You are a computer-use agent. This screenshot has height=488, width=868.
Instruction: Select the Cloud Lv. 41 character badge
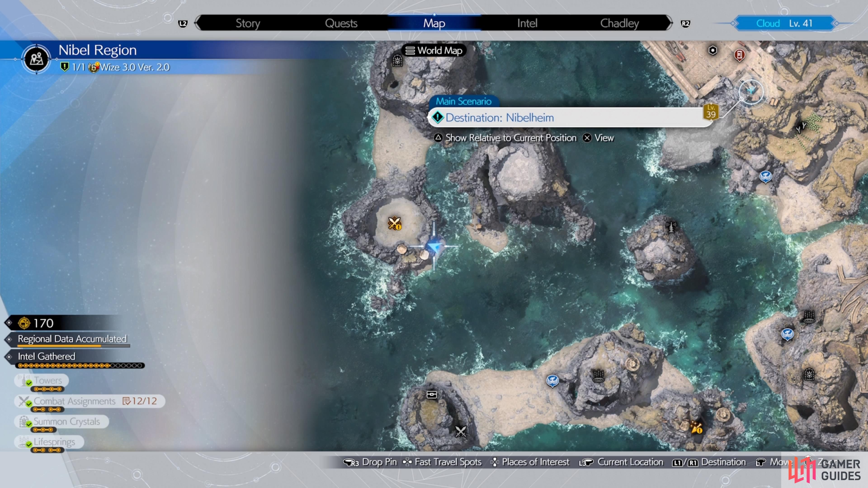coord(784,23)
